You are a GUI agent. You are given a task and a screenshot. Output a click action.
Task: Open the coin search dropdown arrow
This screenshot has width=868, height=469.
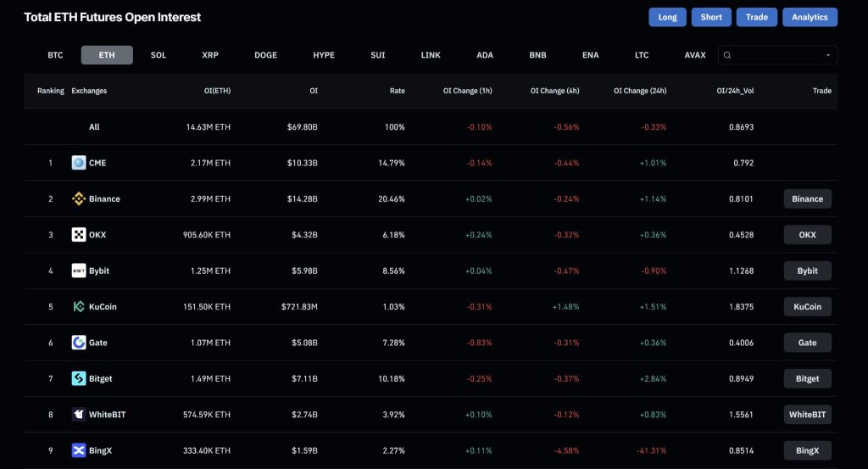(827, 55)
